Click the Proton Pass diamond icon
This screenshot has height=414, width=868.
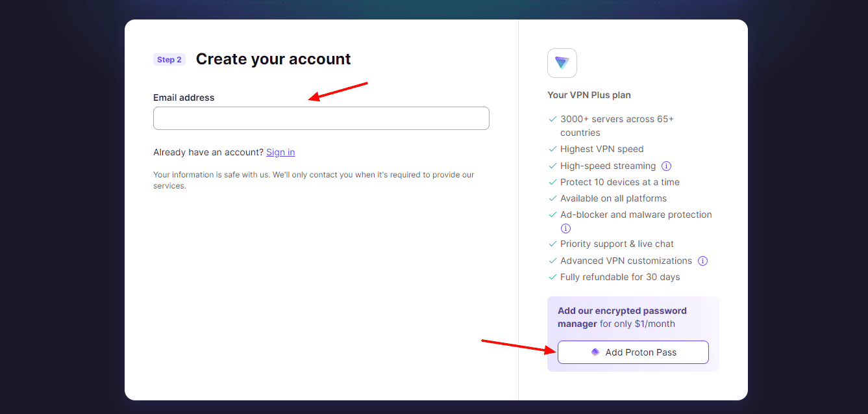(595, 352)
